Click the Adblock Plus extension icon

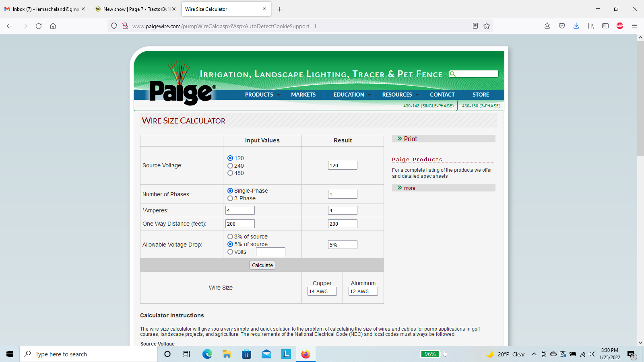(x=619, y=26)
